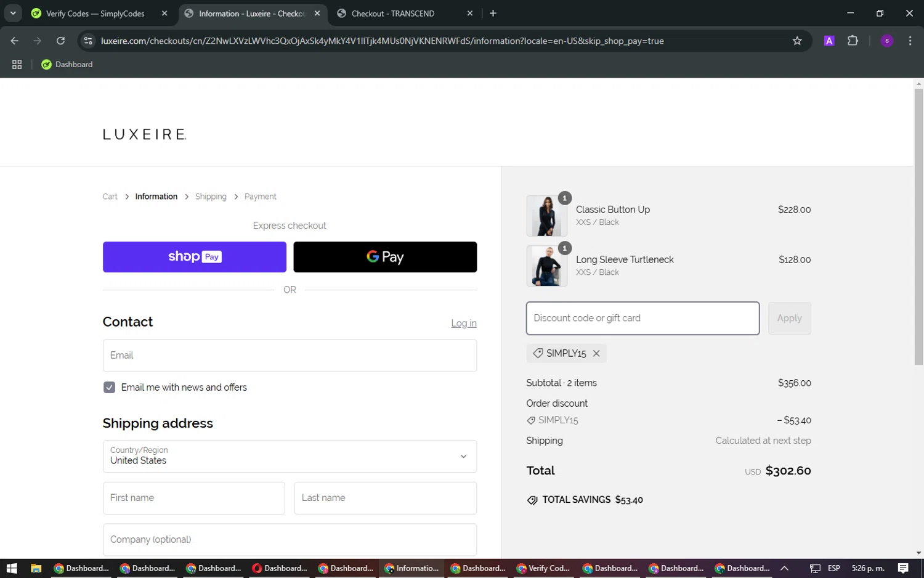Open the Dashboard bookmark
The height and width of the screenshot is (578, 924).
pos(67,64)
